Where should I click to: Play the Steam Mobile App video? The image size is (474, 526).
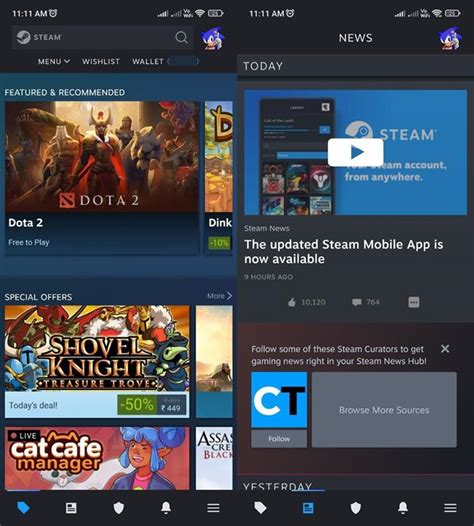(356, 152)
